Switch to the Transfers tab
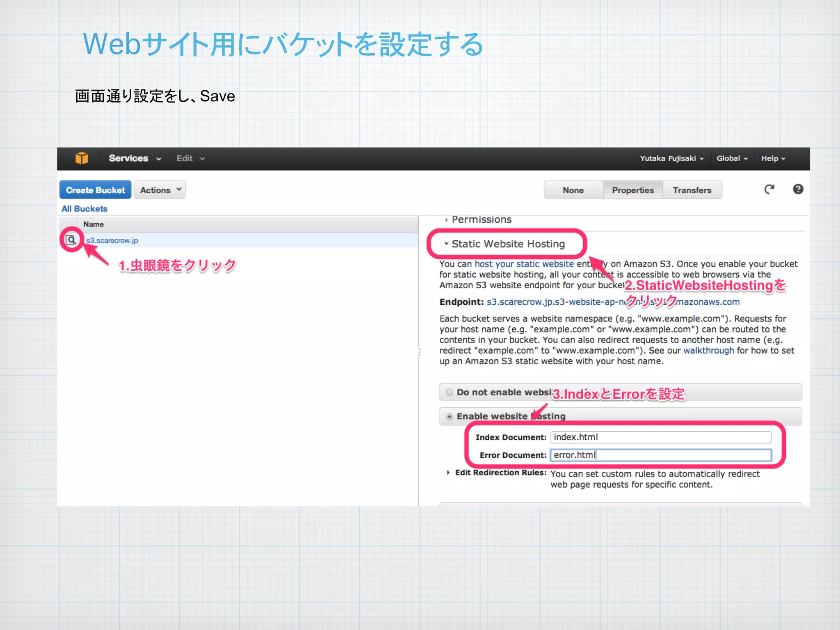Viewport: 840px width, 630px height. coord(692,190)
